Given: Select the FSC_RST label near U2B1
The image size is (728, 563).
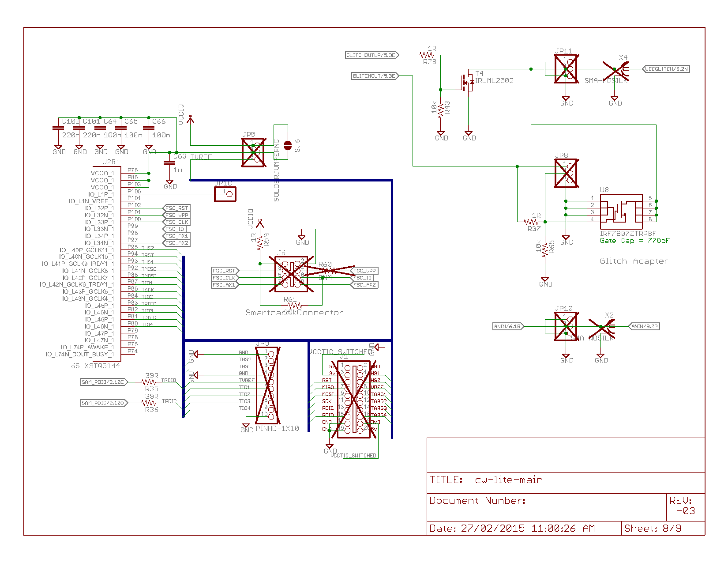Looking at the screenshot, I should (177, 208).
